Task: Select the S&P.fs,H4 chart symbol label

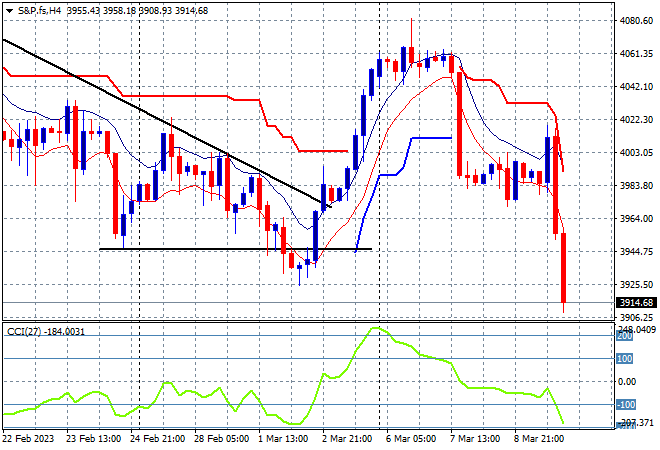Action: click(x=40, y=11)
